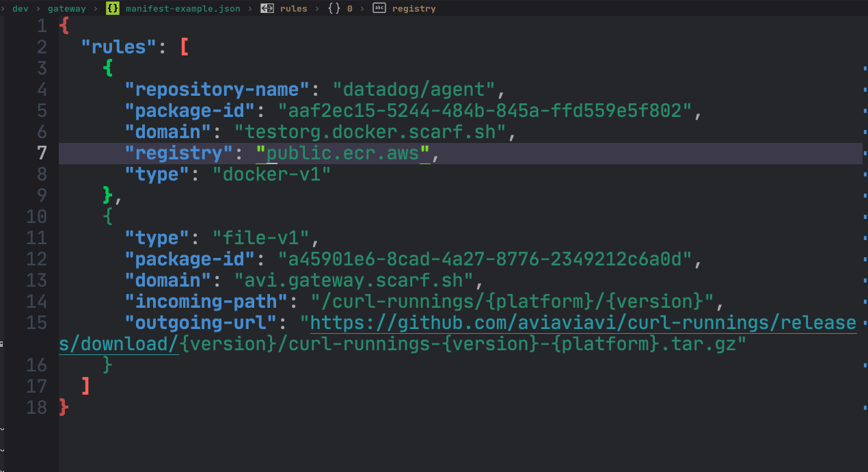Click the "docker-v1" type value
This screenshot has width=868, height=472.
(x=276, y=174)
